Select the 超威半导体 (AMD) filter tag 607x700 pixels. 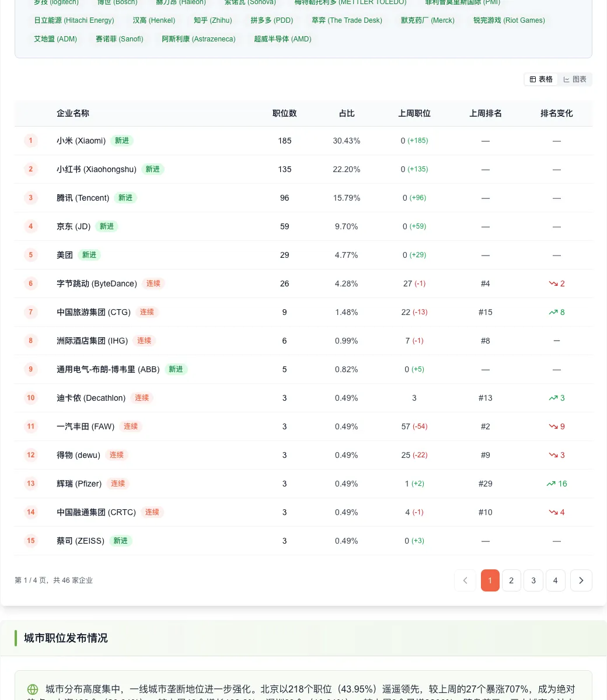pos(282,39)
